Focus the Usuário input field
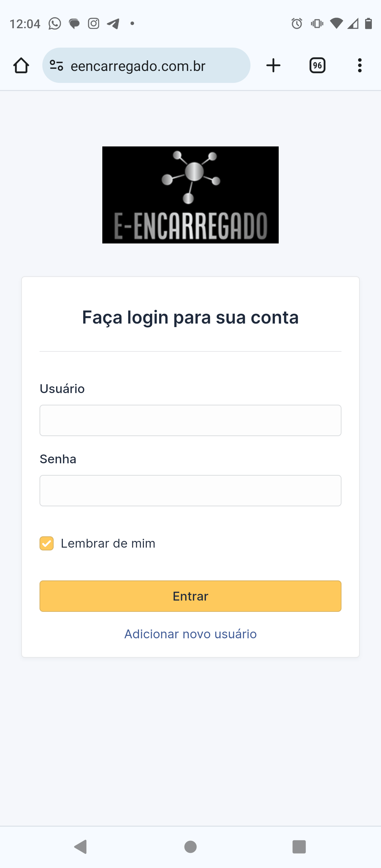Screen dimensions: 381x868 pyautogui.click(x=190, y=420)
